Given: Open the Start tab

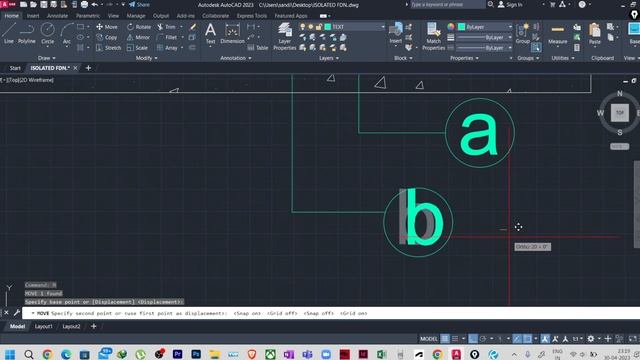Looking at the screenshot, I should (15, 68).
